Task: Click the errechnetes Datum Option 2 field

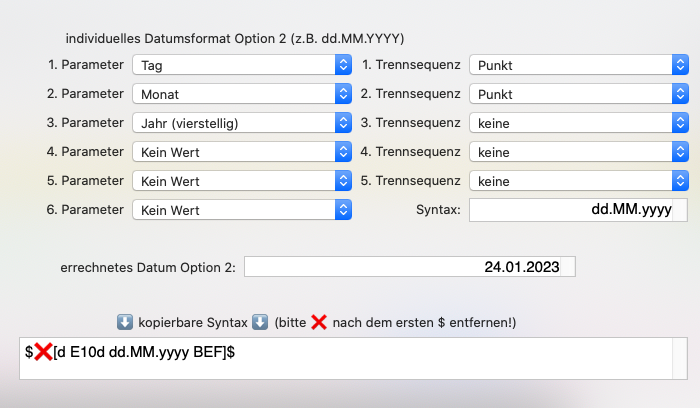Action: point(410,266)
